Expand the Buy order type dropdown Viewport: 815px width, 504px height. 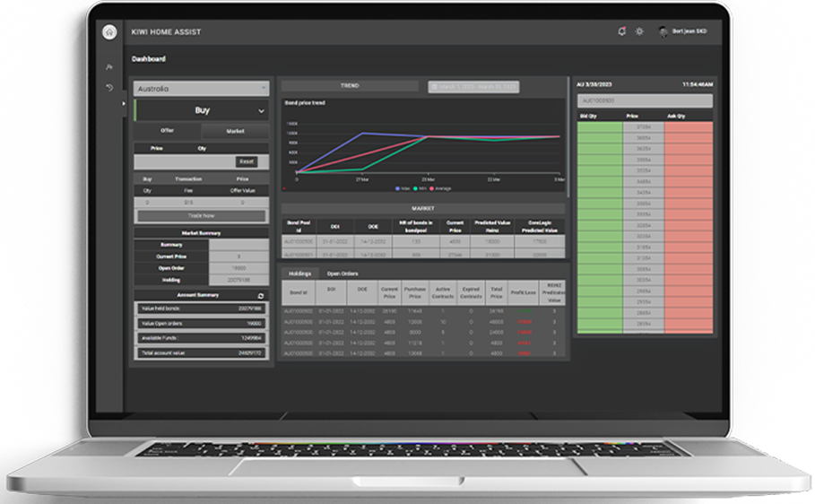(201, 110)
